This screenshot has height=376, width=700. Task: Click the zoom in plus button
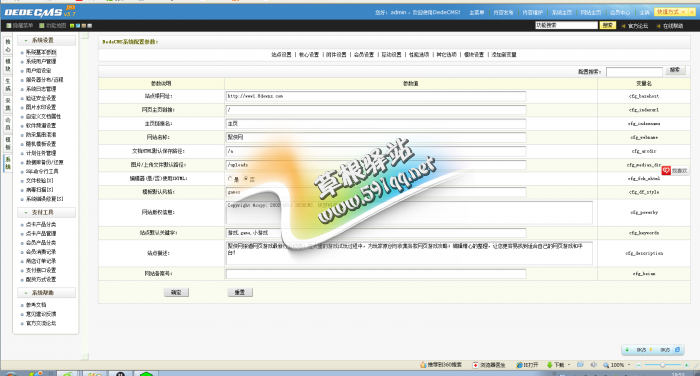[x=687, y=365]
